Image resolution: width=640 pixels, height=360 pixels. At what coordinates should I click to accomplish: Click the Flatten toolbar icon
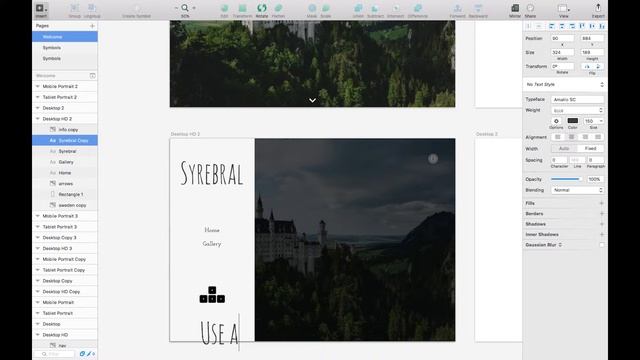coord(278,8)
